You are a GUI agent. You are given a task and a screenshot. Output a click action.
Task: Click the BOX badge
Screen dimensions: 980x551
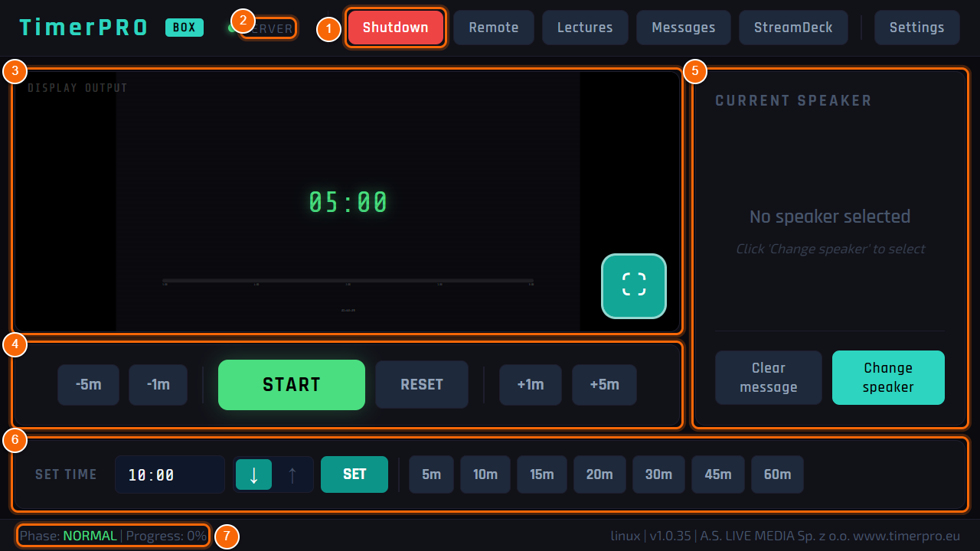185,28
